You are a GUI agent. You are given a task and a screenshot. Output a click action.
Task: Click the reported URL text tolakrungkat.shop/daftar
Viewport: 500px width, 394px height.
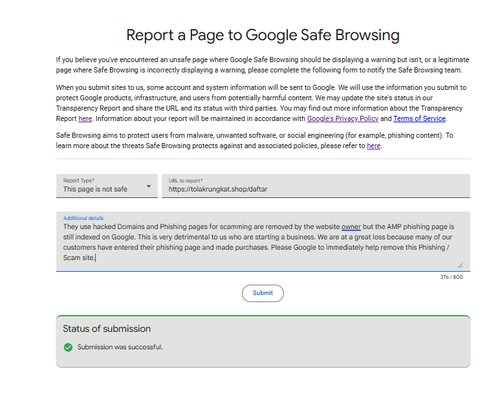pos(218,189)
